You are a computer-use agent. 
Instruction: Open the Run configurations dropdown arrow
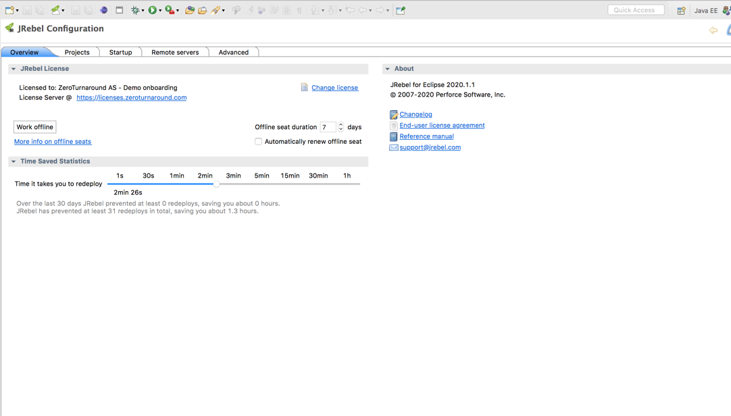click(x=160, y=10)
